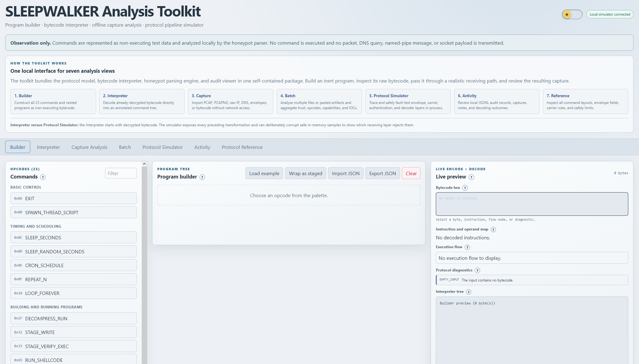Screen dimensions: 639x364
Task: Open help icon for Instruction and operand map
Action: tap(493, 230)
